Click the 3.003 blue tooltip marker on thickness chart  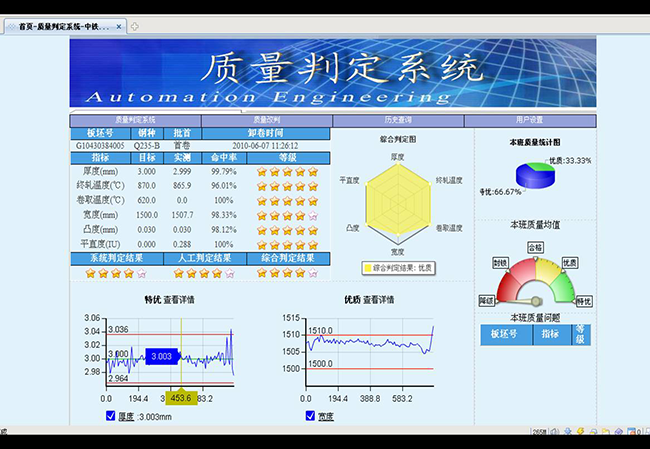[162, 357]
